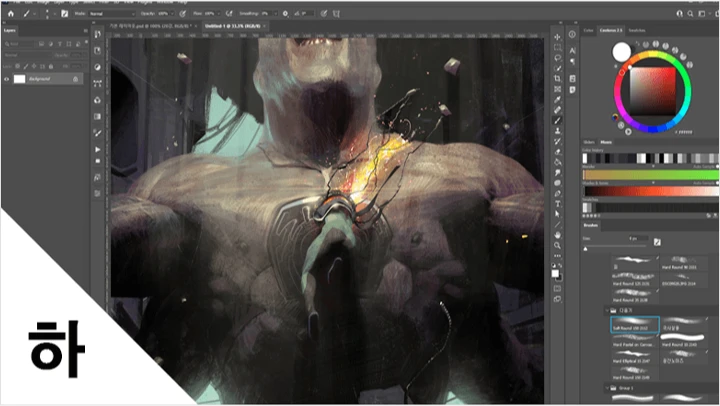Open the Swatches panel tab

(636, 30)
